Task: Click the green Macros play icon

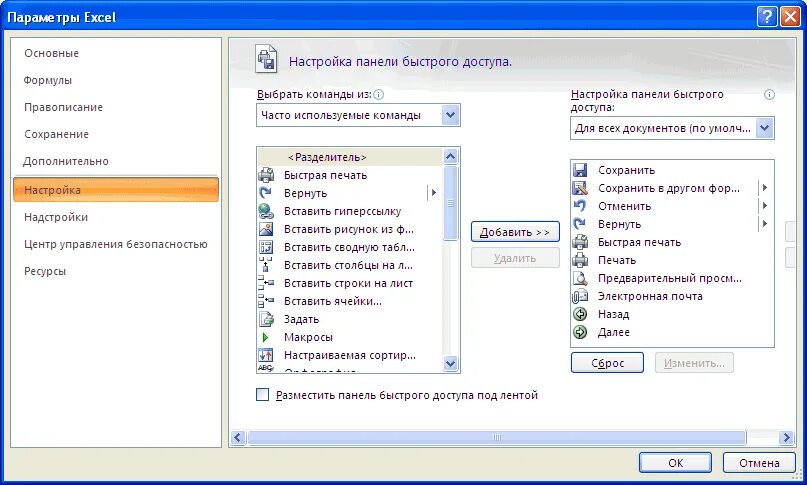Action: coord(266,337)
